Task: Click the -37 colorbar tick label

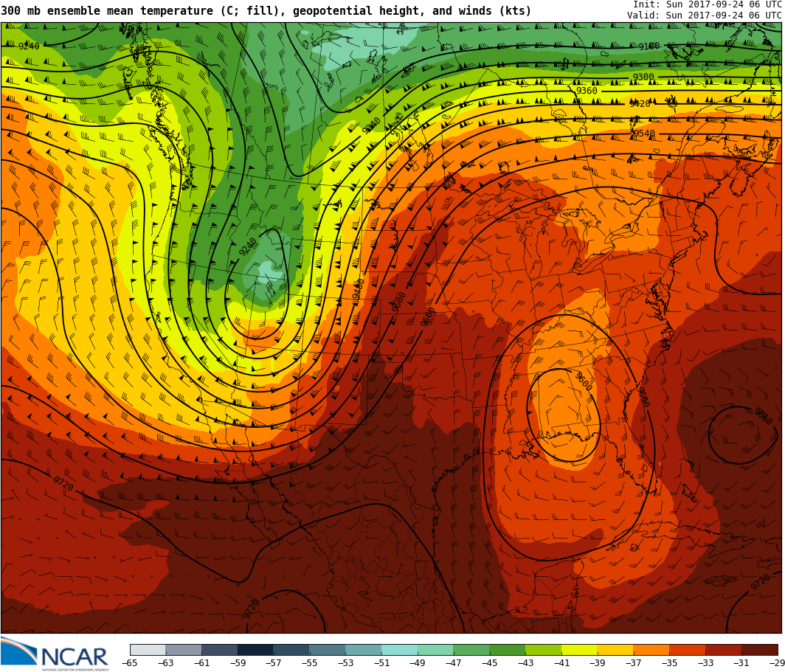Action: click(634, 663)
